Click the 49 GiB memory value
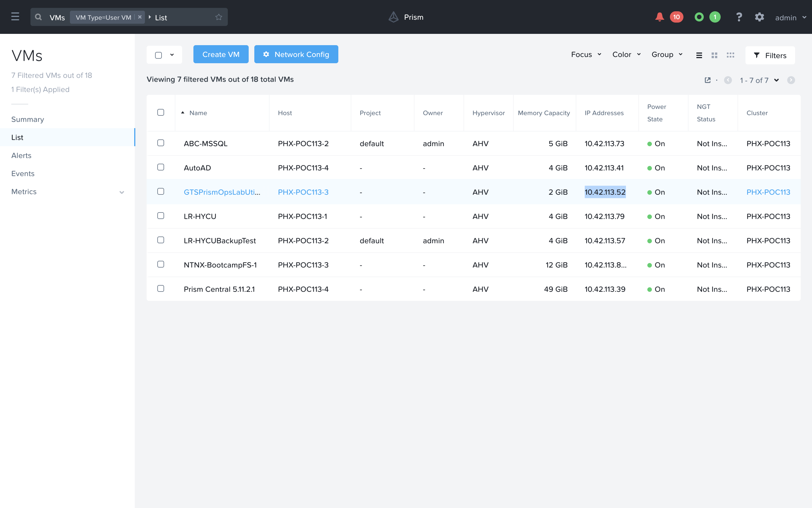Screen dimensions: 812x508 coord(556,289)
